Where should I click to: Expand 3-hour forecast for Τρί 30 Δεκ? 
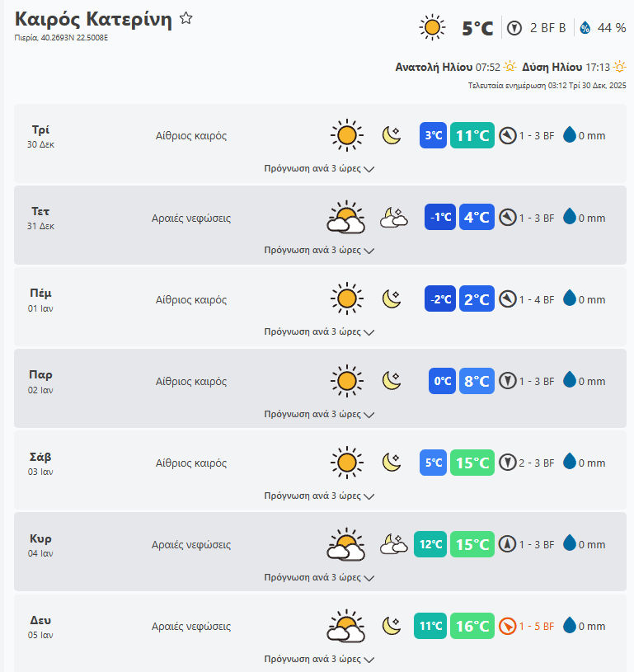point(319,168)
